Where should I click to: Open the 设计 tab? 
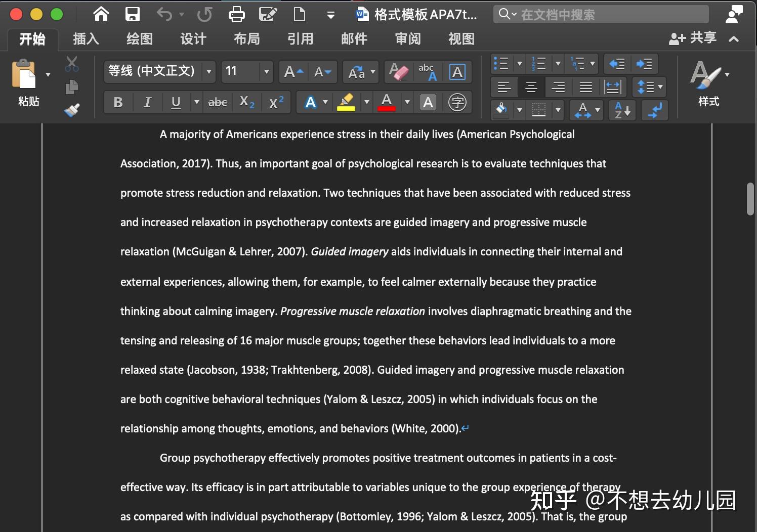[193, 39]
